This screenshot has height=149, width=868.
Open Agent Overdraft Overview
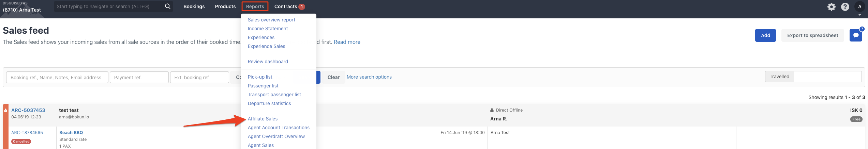[276, 136]
